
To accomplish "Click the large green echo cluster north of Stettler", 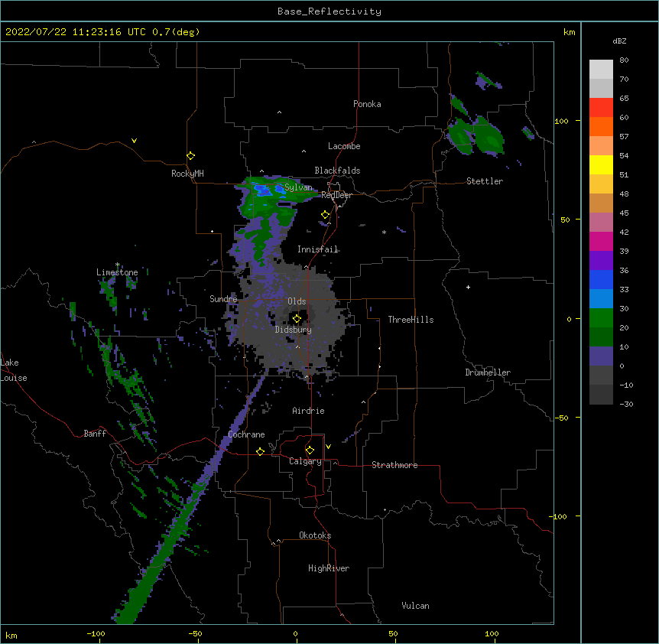I will click(476, 135).
